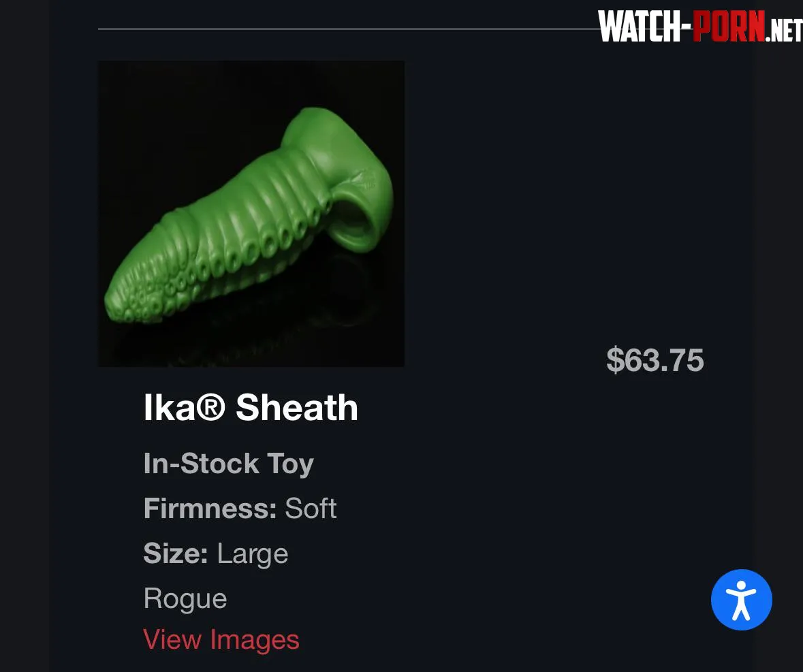This screenshot has width=803, height=672.
Task: Click the Ika® Sheath product title
Action: click(251, 408)
